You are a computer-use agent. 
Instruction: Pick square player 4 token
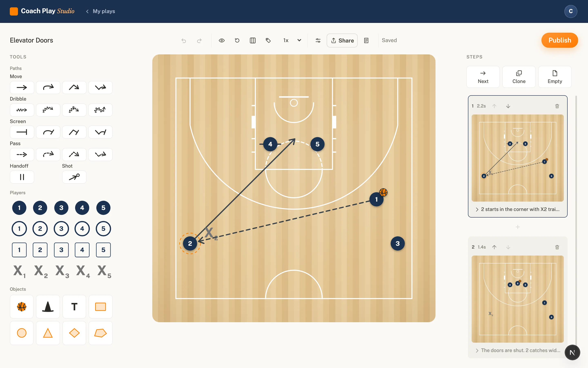tap(82, 250)
